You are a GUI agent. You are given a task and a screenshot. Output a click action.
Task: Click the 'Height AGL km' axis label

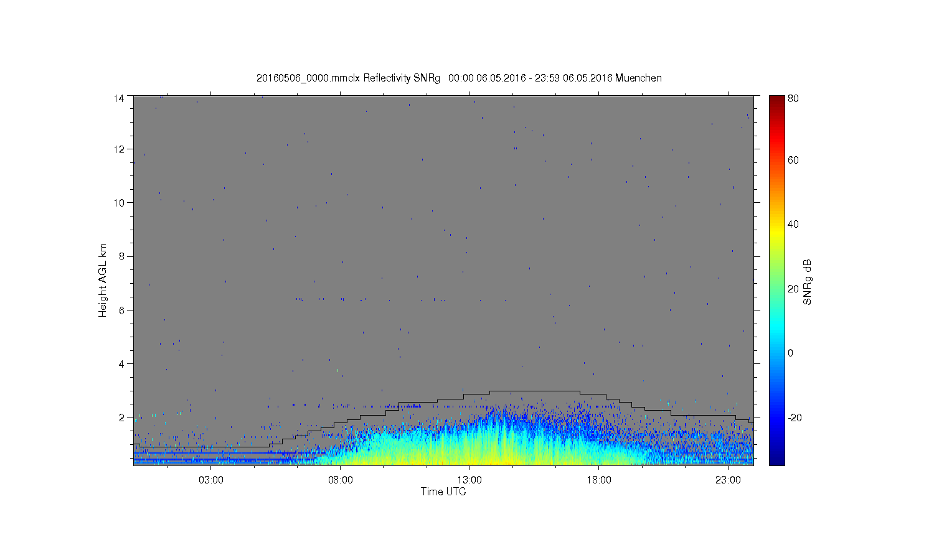(x=103, y=280)
